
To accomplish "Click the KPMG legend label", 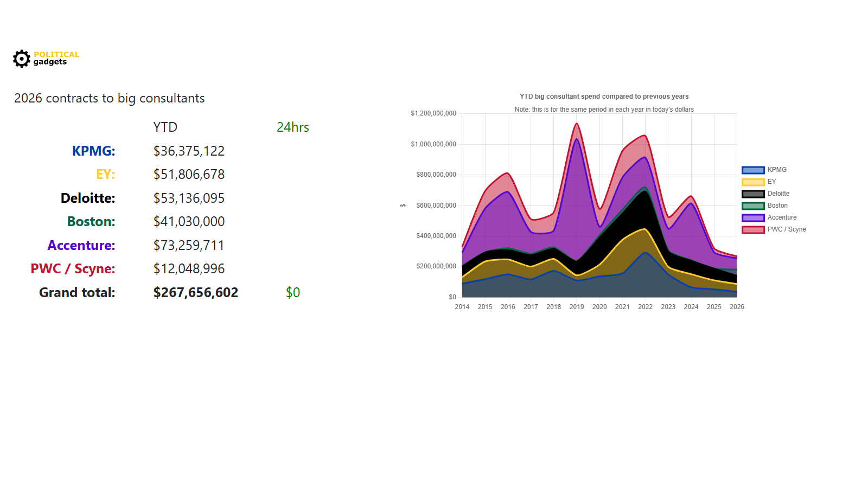I will click(777, 170).
